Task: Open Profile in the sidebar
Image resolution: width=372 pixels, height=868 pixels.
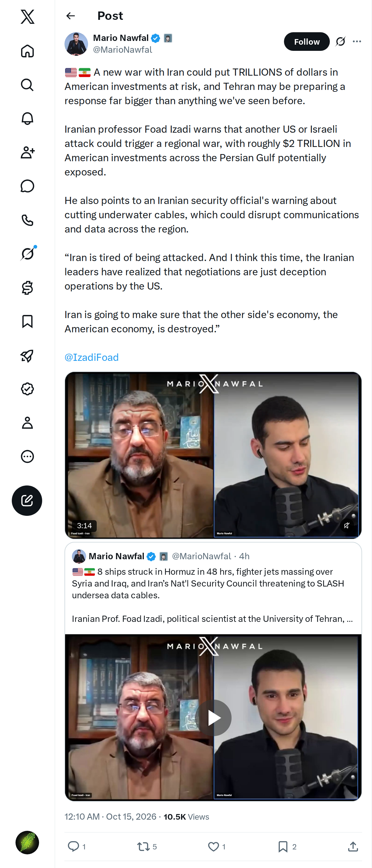Action: click(x=27, y=423)
